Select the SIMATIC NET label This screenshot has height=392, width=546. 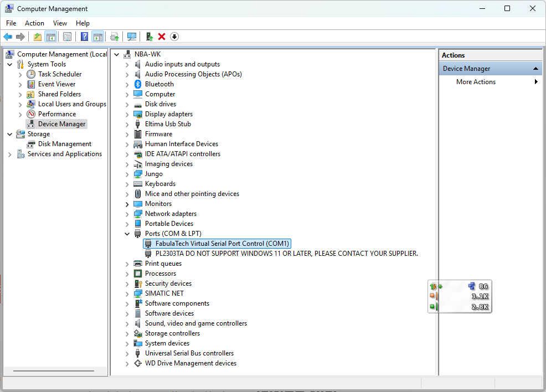164,293
